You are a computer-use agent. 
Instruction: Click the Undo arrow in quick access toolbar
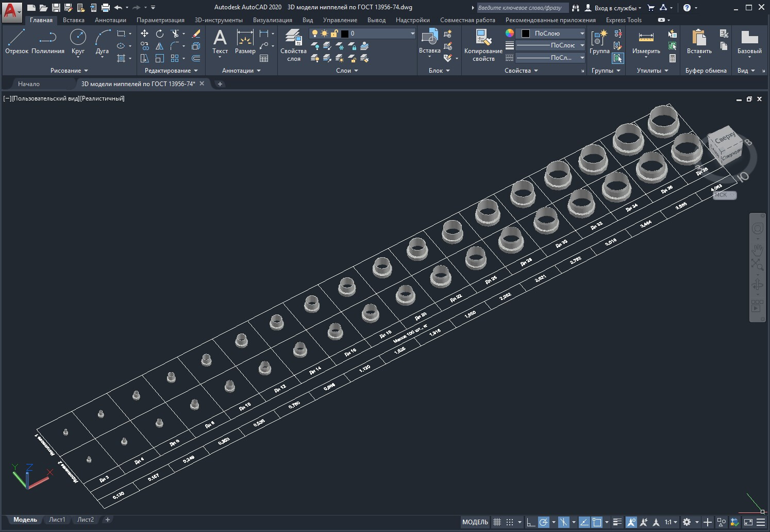tap(118, 8)
